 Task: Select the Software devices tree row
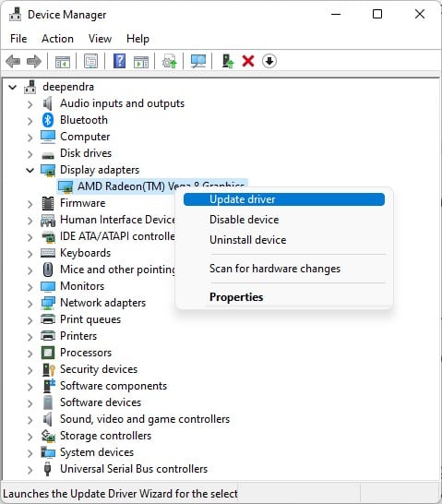point(101,402)
